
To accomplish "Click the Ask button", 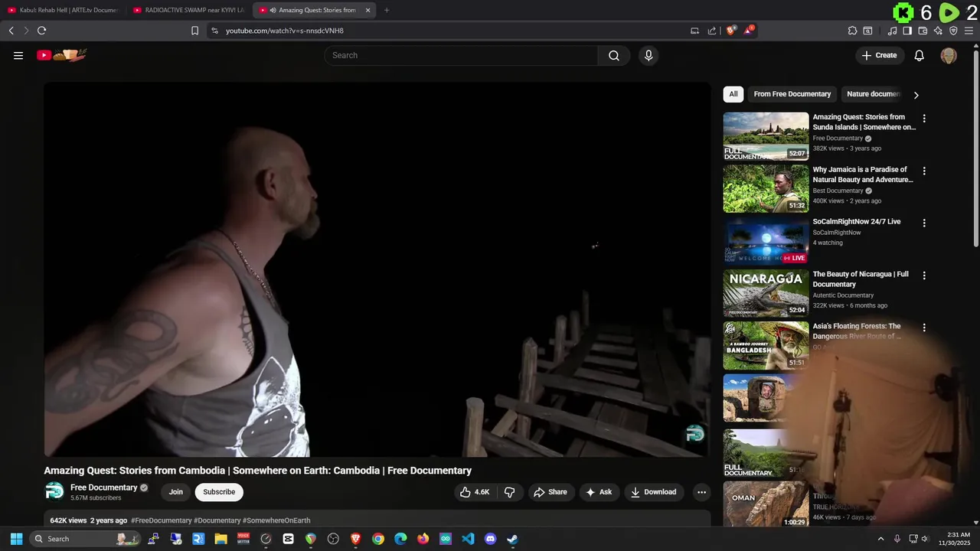I will click(x=599, y=492).
